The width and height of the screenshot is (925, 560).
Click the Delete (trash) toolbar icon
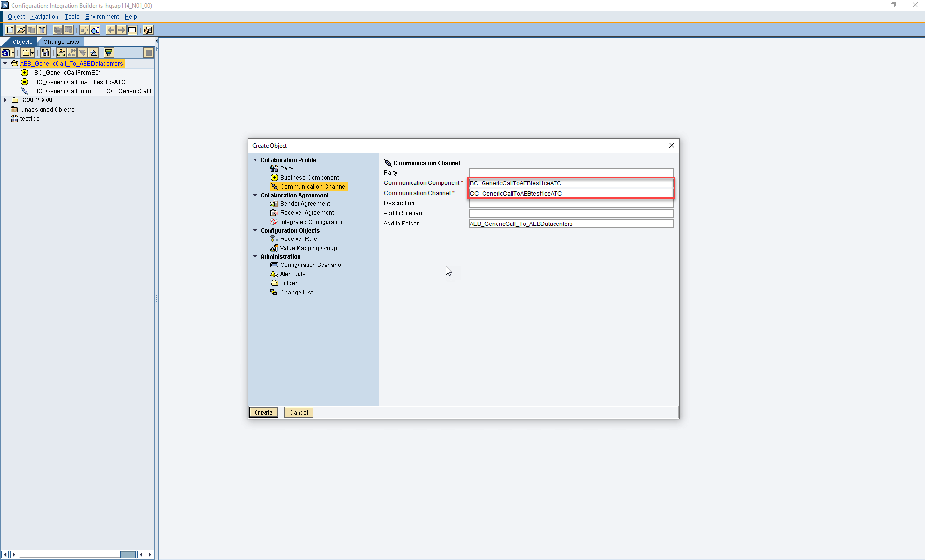(42, 30)
